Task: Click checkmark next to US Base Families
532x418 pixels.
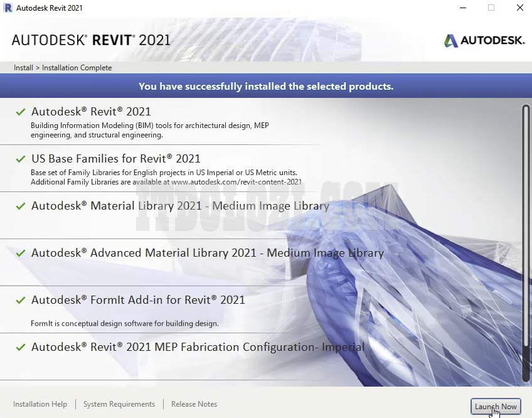Action: click(21, 159)
